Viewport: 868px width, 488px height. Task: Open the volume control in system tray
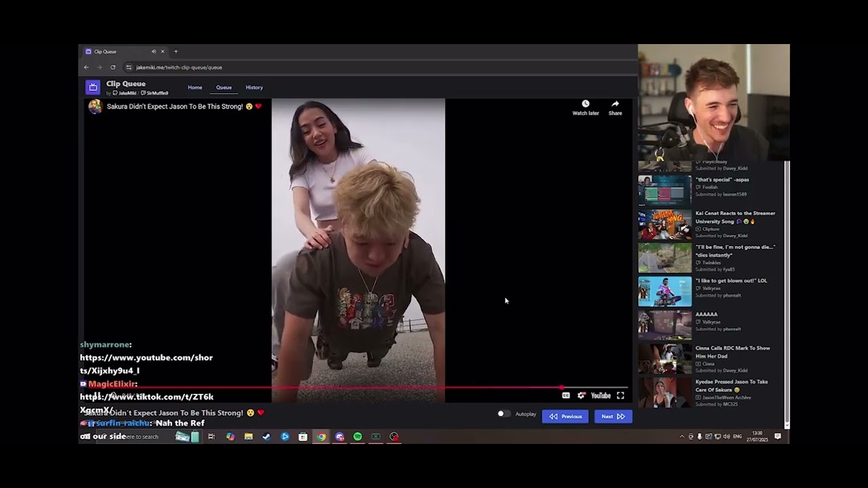tap(726, 436)
